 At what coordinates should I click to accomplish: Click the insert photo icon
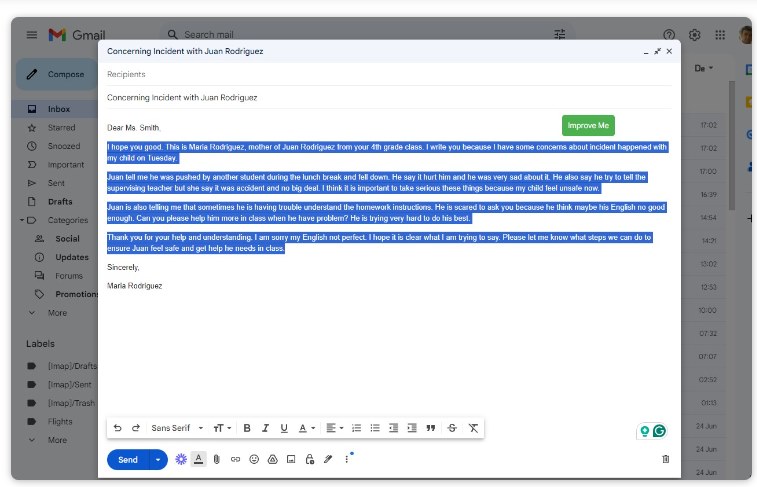(x=290, y=460)
